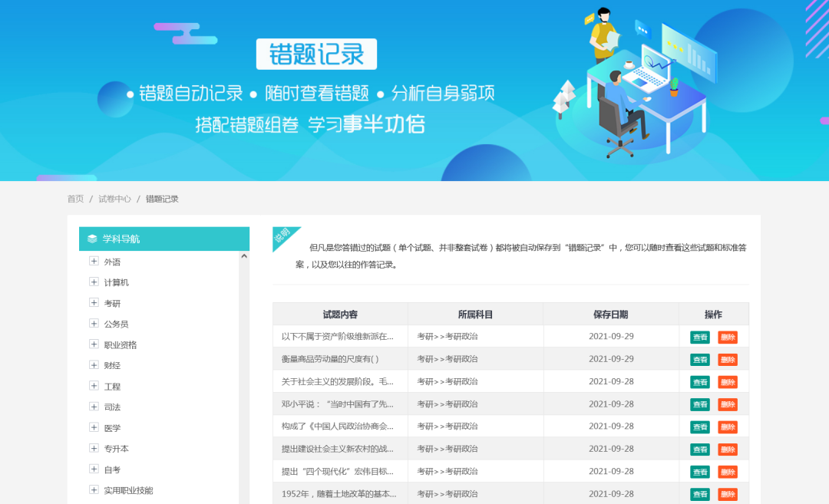Viewport: 829px width, 504px height.
Task: Expand the 实用职业技能 node
Action: point(94,489)
